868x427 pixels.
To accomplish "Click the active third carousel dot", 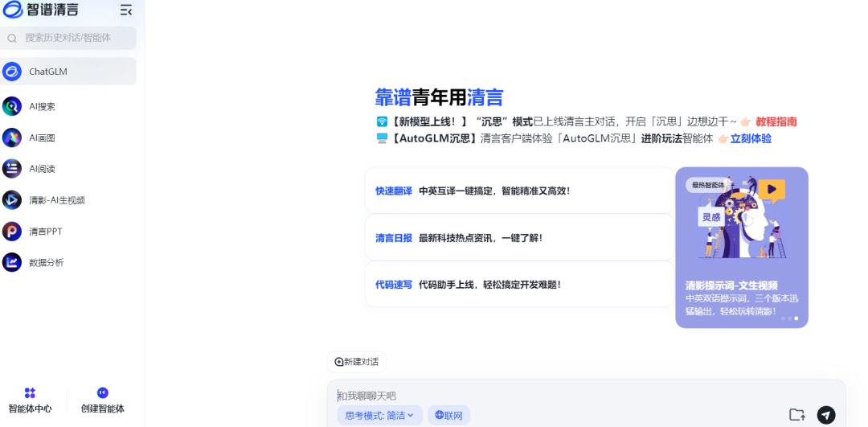I will [796, 318].
